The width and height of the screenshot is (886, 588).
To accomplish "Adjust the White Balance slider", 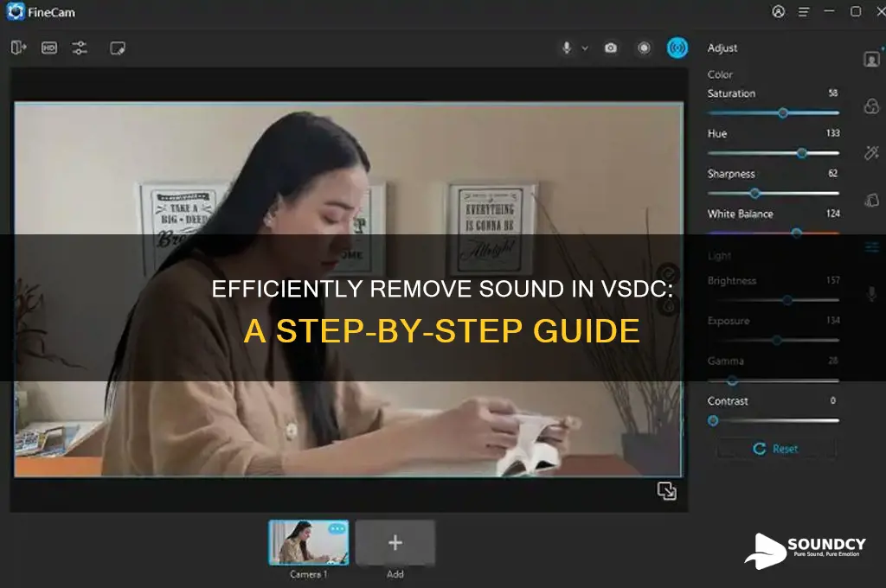I will [x=773, y=233].
